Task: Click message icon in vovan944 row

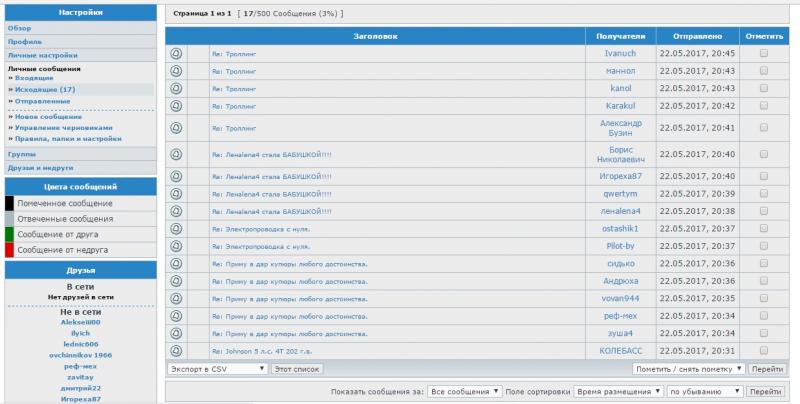Action: [x=176, y=299]
